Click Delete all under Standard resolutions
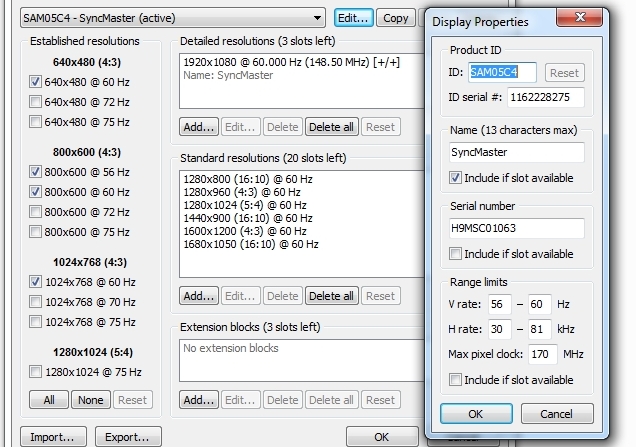The width and height of the screenshot is (636, 447). [331, 296]
